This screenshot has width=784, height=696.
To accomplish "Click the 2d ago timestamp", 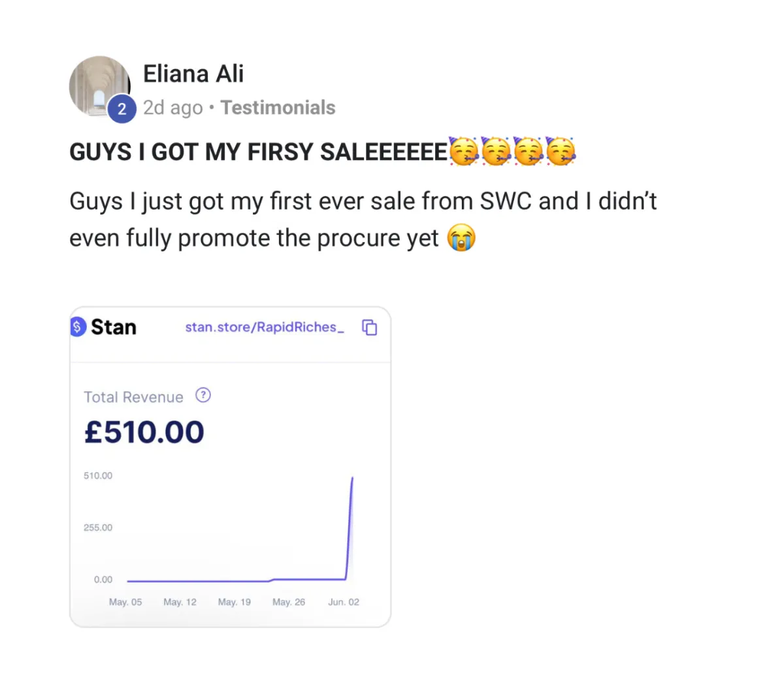I will 173,108.
